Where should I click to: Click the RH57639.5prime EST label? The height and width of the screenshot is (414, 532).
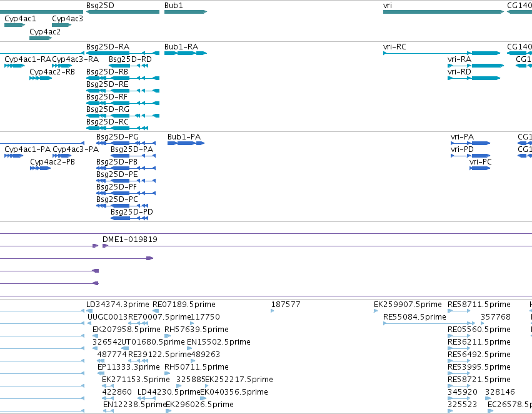click(196, 330)
